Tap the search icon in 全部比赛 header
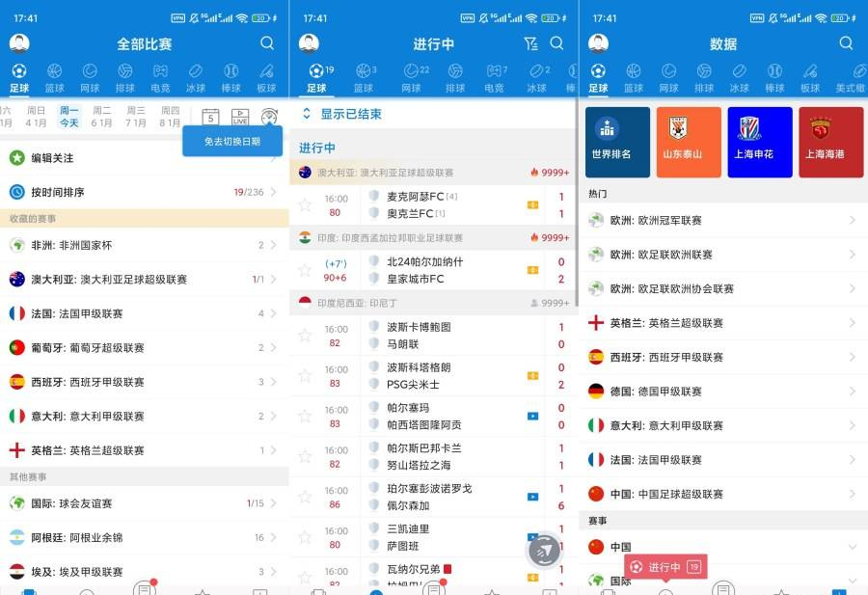Screen dimensions: 868x595 [x=267, y=43]
